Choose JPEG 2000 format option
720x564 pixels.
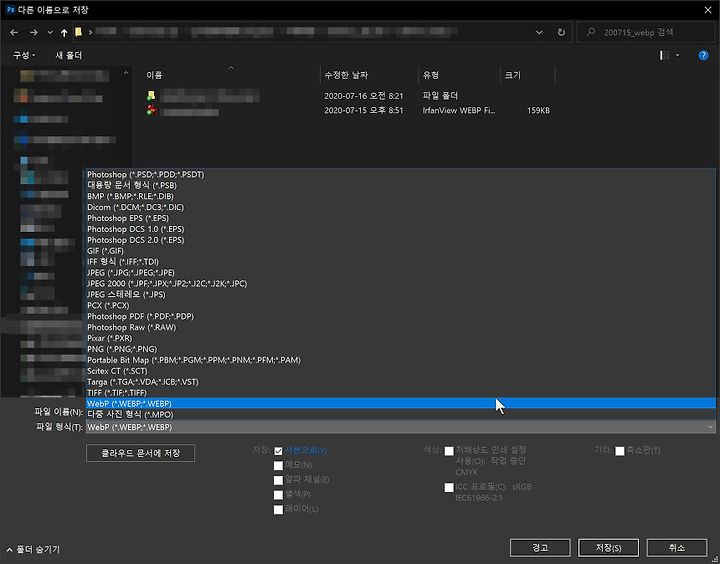click(x=401, y=283)
